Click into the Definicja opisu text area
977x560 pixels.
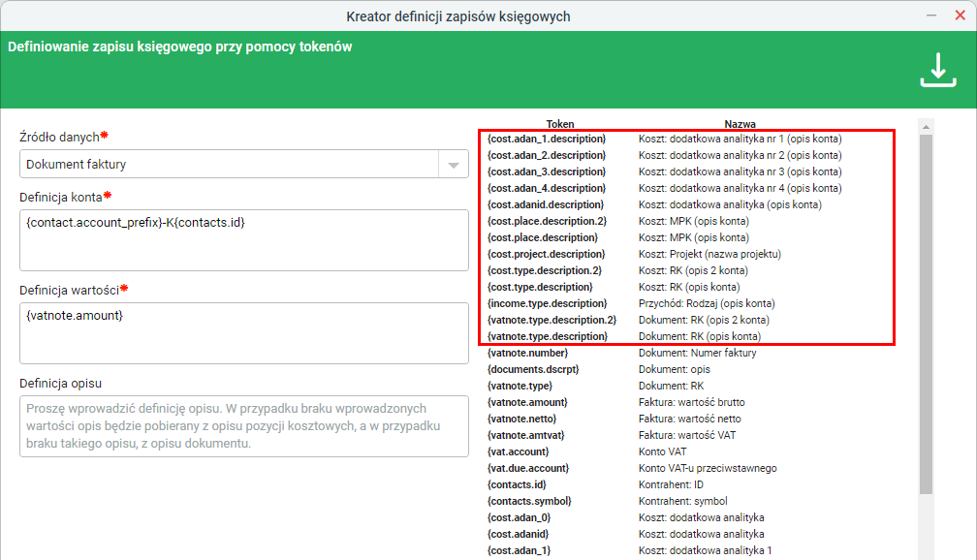[x=243, y=426]
